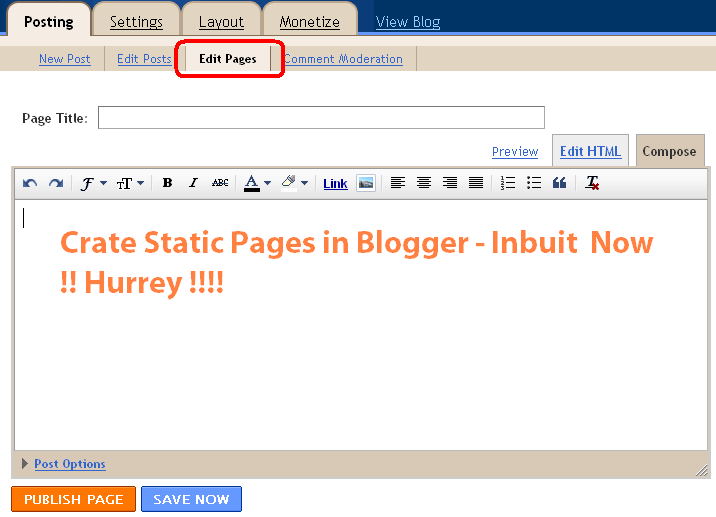Click the Publish Page button
Screen dimensions: 716x517
pyautogui.click(x=74, y=499)
